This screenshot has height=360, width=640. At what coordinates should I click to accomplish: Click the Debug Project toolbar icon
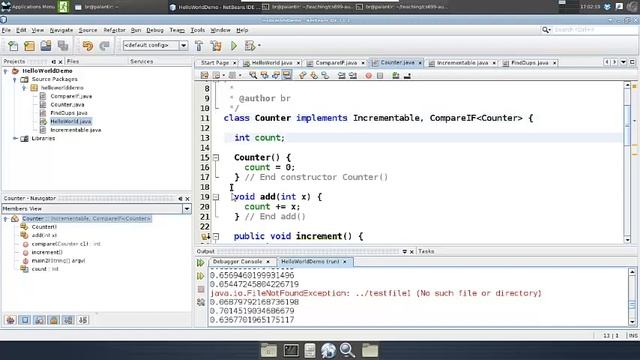coord(249,46)
